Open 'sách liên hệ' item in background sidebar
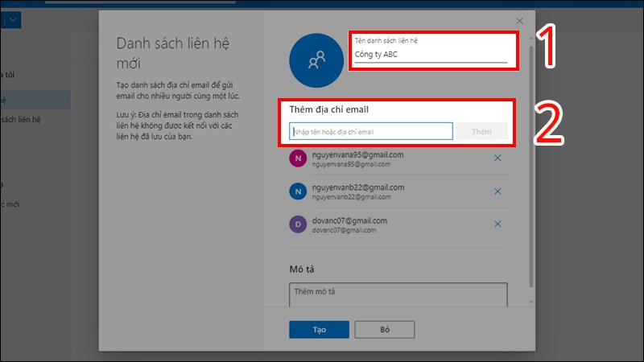Image resolution: width=644 pixels, height=362 pixels. click(21, 119)
